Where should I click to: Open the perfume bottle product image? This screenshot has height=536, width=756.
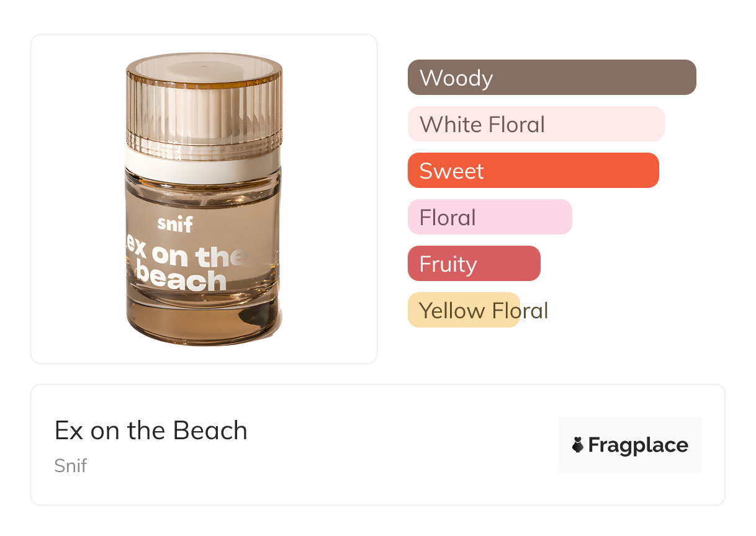coord(204,199)
